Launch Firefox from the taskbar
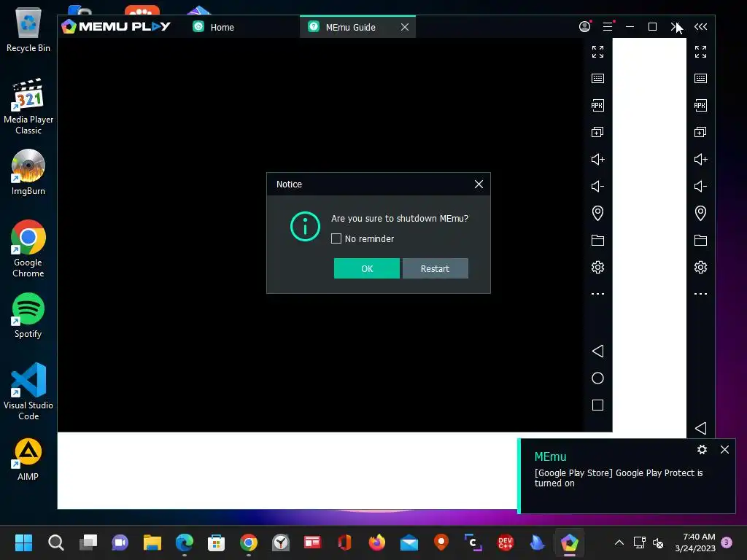The image size is (747, 560). [377, 542]
